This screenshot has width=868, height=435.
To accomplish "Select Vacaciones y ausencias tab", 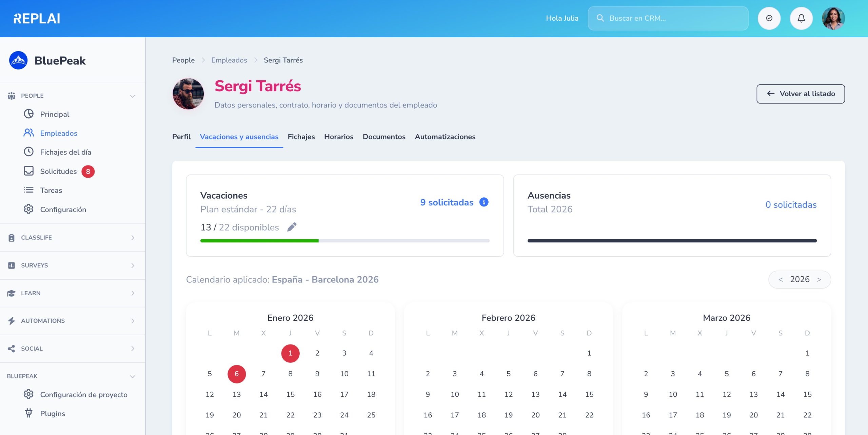I will click(239, 137).
